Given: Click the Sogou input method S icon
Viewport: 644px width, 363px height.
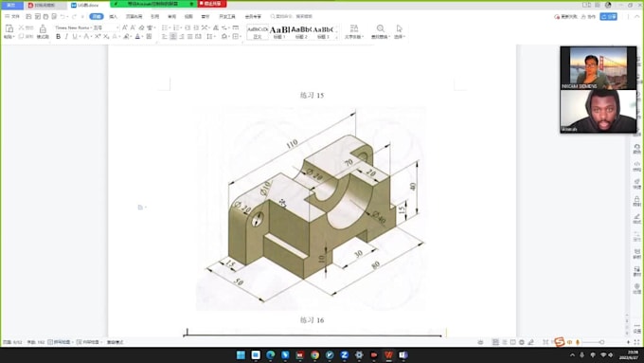Looking at the screenshot, I should point(560,341).
